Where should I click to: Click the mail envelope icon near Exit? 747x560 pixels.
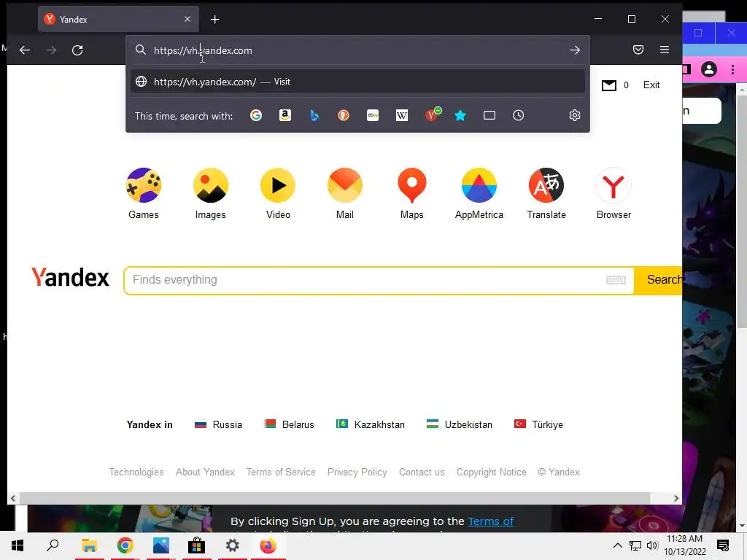point(609,85)
